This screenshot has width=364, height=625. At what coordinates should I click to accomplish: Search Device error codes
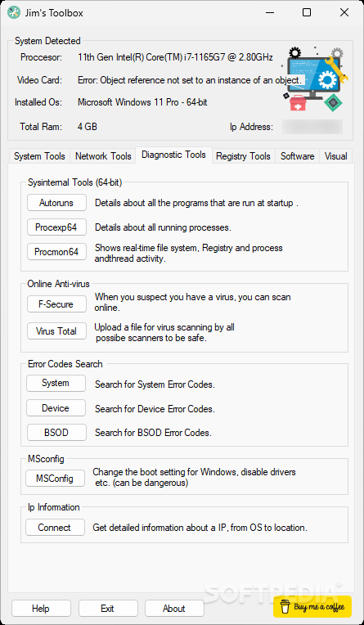56,408
